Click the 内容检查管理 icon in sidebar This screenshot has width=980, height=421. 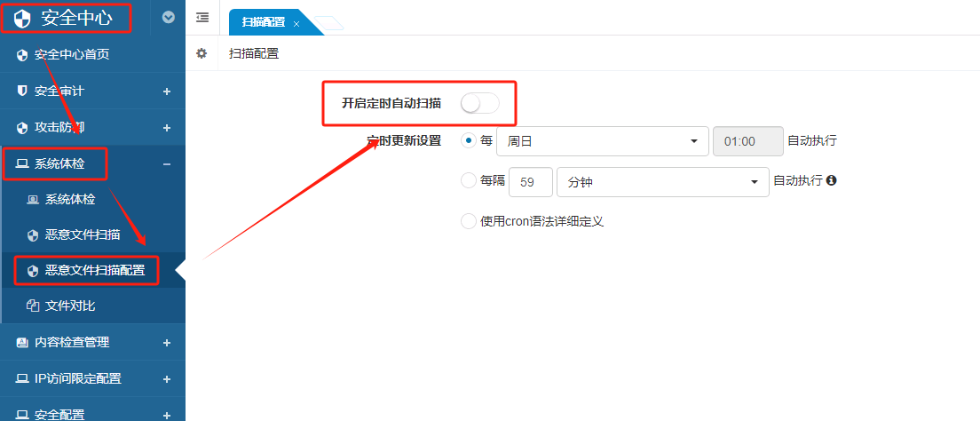click(x=22, y=342)
